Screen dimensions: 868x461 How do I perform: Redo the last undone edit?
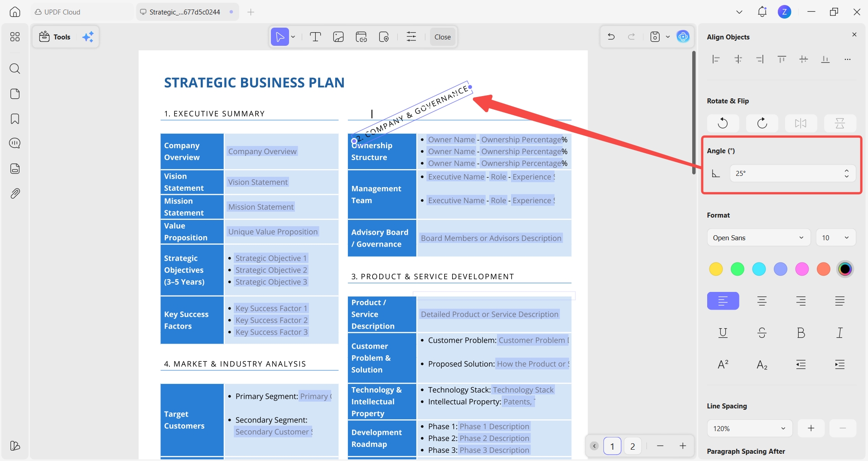click(x=632, y=37)
